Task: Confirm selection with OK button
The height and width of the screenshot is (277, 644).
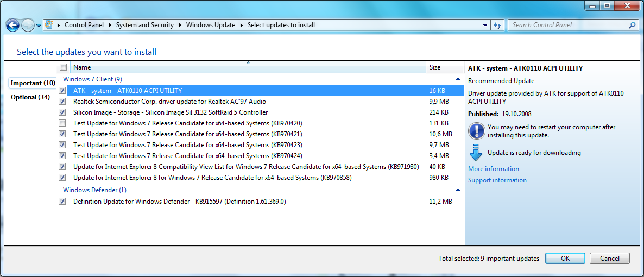Action: tap(565, 259)
